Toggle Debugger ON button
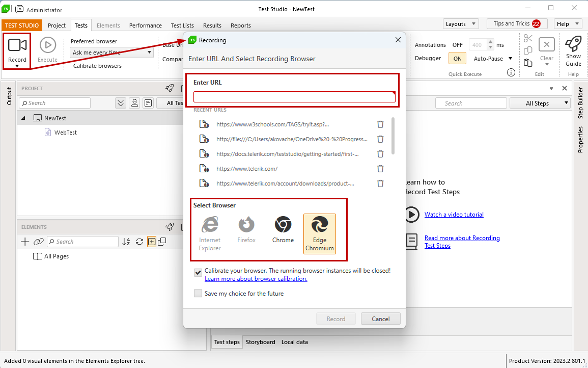This screenshot has height=368, width=588. coord(458,59)
